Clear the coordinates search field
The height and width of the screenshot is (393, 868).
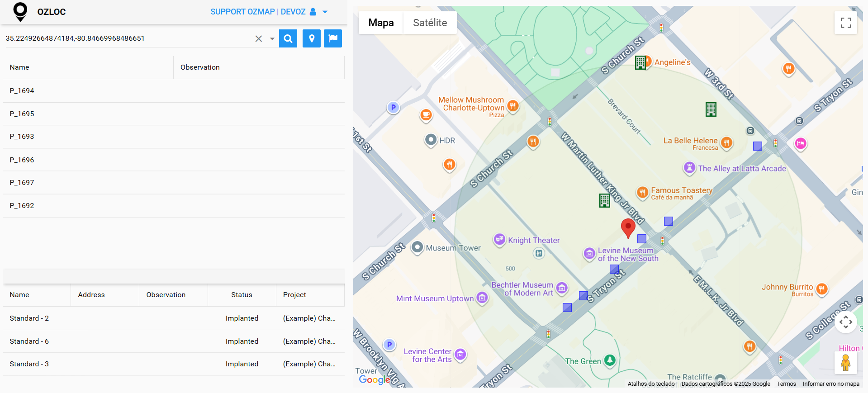tap(259, 39)
